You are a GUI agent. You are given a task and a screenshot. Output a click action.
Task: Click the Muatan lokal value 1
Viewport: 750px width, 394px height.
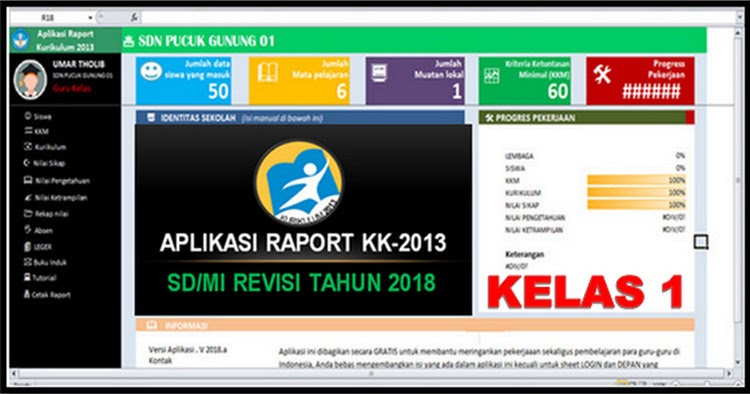point(457,91)
